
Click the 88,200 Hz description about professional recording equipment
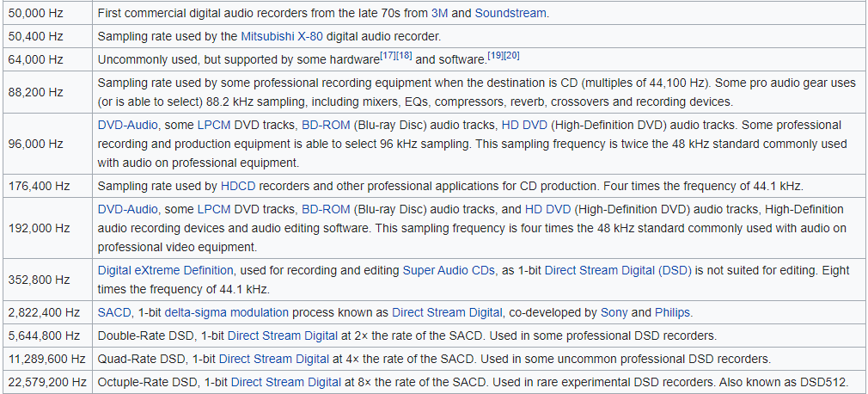(480, 92)
